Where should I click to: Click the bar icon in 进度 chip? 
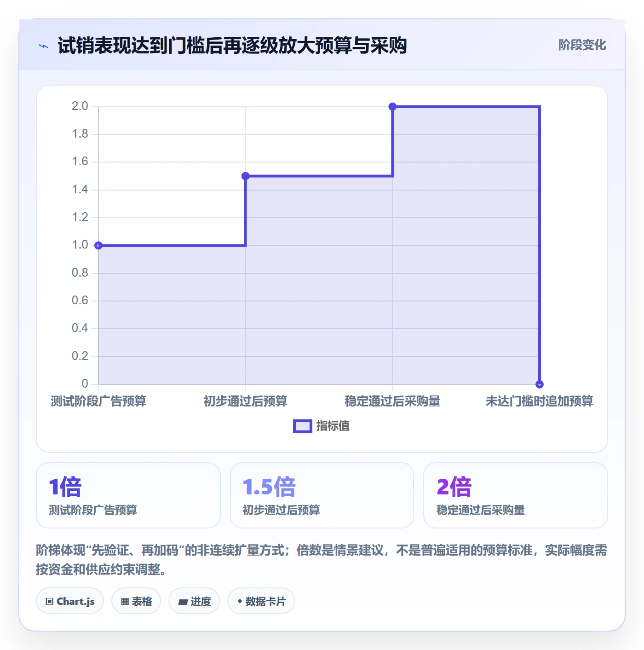(x=183, y=602)
